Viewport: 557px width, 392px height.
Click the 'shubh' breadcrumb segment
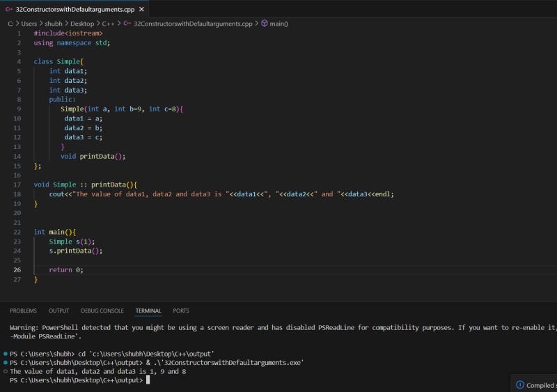pos(54,24)
